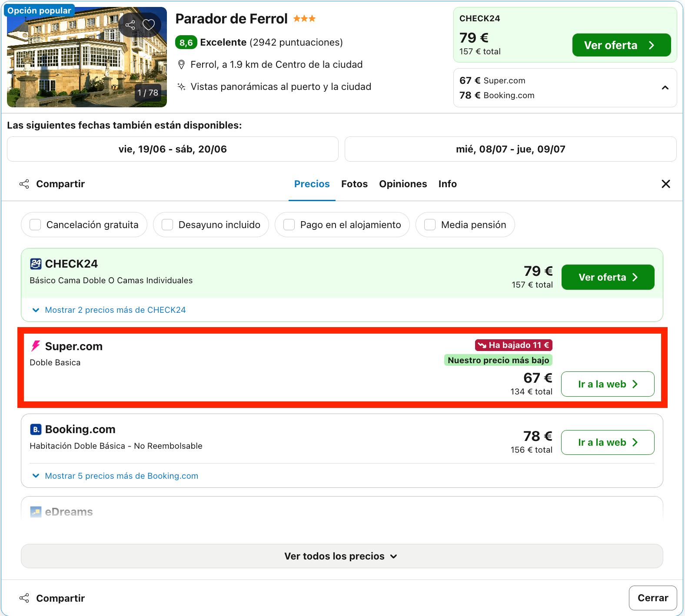685x616 pixels.
Task: Click the Super.com lightning logo icon
Action: tap(36, 346)
